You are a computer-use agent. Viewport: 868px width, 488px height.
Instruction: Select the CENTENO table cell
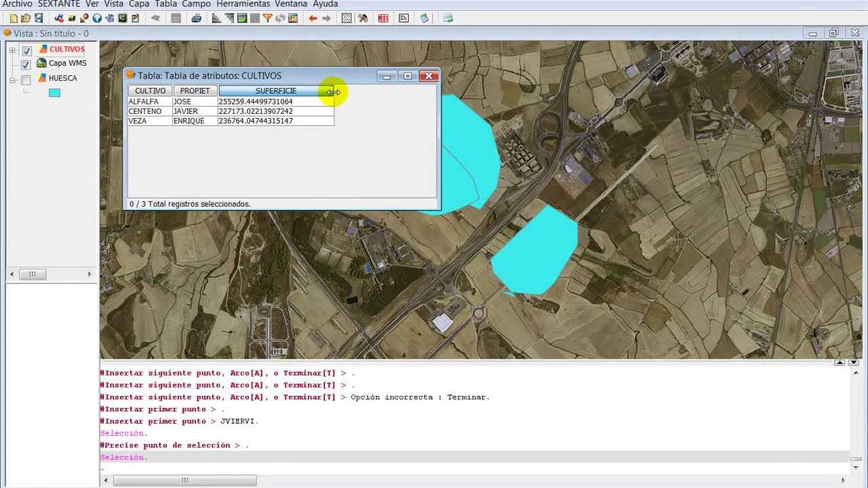(x=151, y=111)
